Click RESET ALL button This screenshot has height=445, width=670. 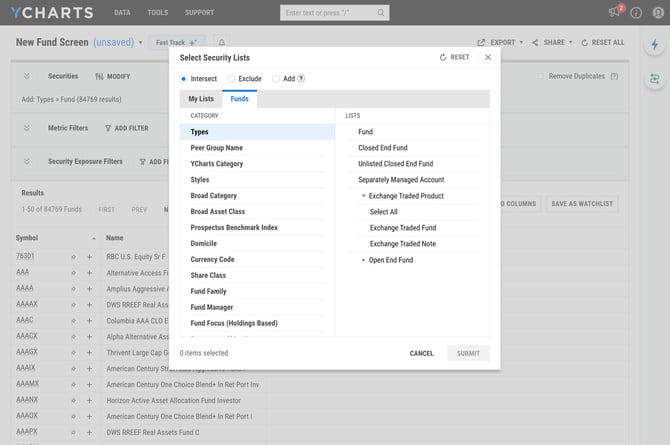click(603, 42)
